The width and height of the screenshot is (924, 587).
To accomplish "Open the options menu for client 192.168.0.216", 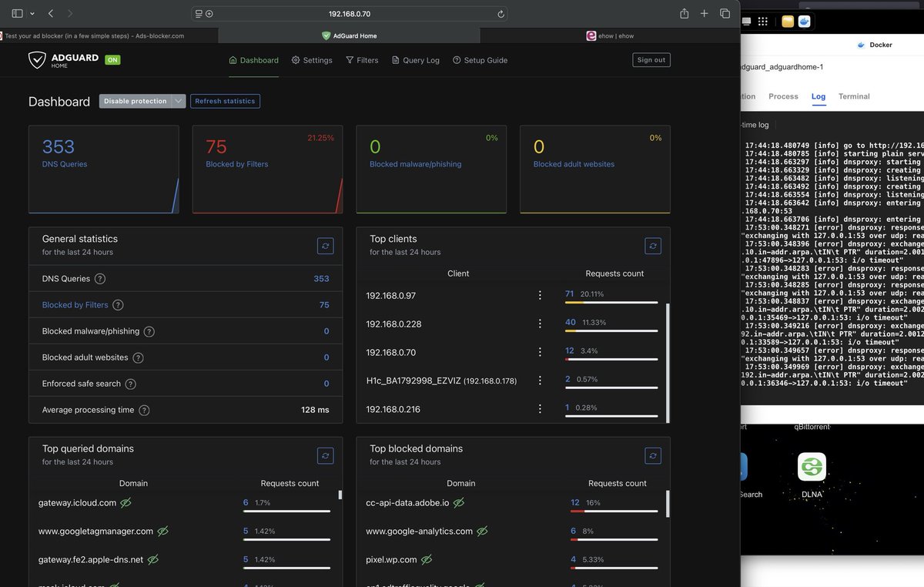I will click(540, 409).
